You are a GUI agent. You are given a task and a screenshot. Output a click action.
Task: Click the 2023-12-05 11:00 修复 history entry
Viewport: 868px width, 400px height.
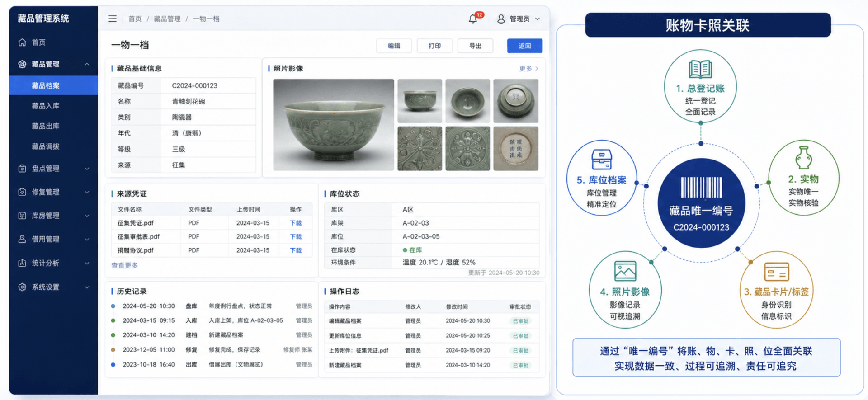click(212, 350)
